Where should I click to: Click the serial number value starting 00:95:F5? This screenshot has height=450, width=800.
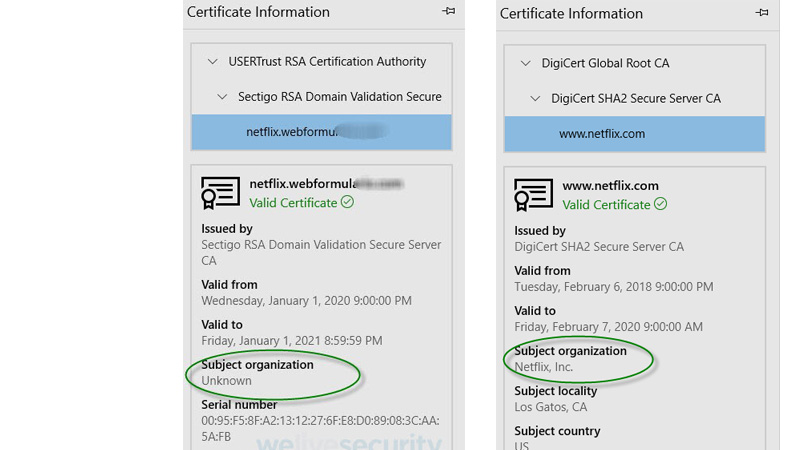(x=320, y=429)
